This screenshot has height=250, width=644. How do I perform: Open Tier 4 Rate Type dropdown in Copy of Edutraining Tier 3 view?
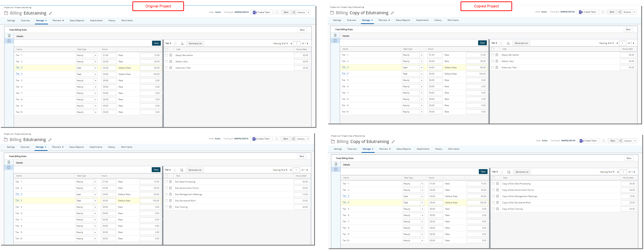(421, 74)
